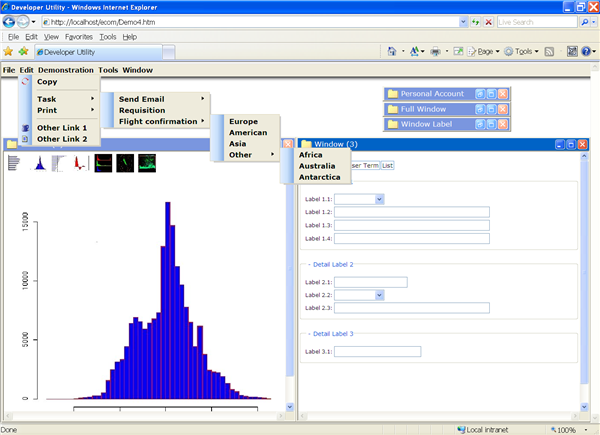600x435 pixels.
Task: Click the Label 1.2 text field
Action: coord(412,212)
